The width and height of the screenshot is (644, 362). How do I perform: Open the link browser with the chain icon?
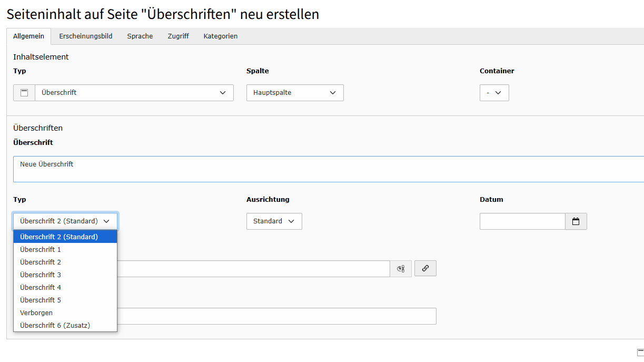(x=425, y=268)
